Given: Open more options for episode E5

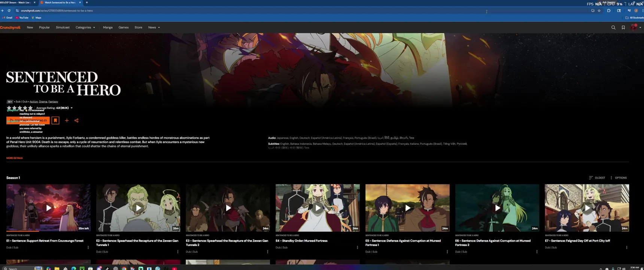Looking at the screenshot, I should pyautogui.click(x=447, y=252).
